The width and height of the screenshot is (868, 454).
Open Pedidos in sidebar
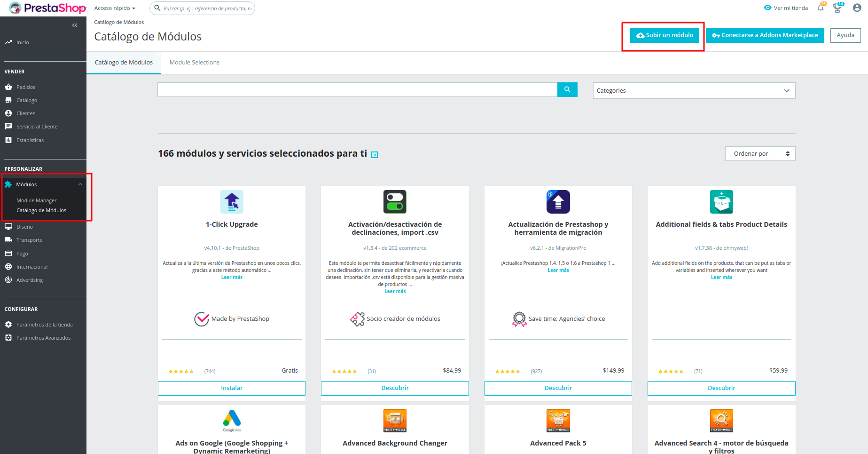coord(26,87)
